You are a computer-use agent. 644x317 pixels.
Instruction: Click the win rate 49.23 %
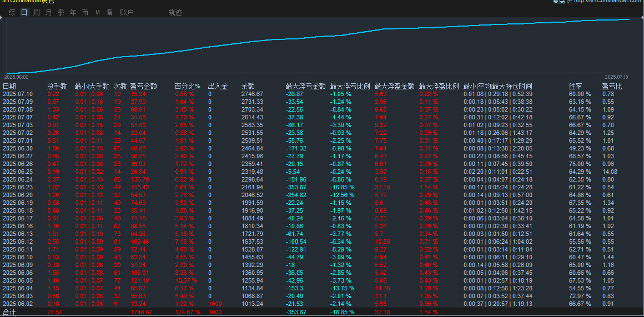580,148
